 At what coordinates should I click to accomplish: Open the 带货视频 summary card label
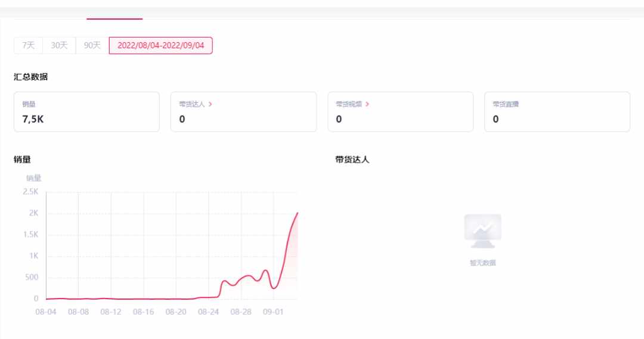[349, 104]
